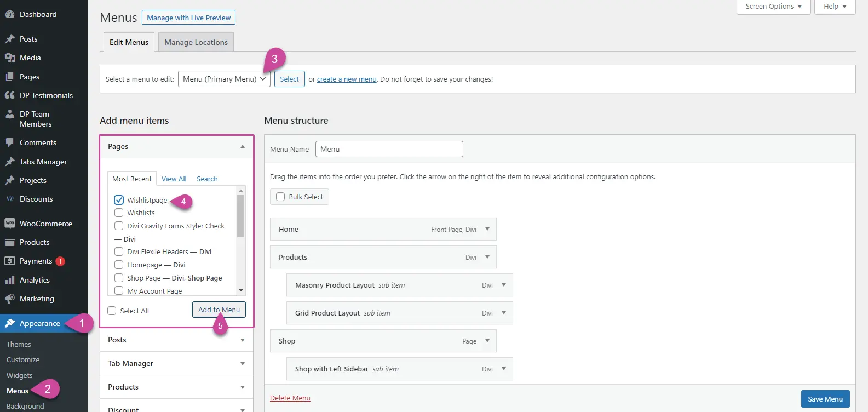Click the Dashboard gauge icon
This screenshot has height=412, width=868.
(x=10, y=14)
